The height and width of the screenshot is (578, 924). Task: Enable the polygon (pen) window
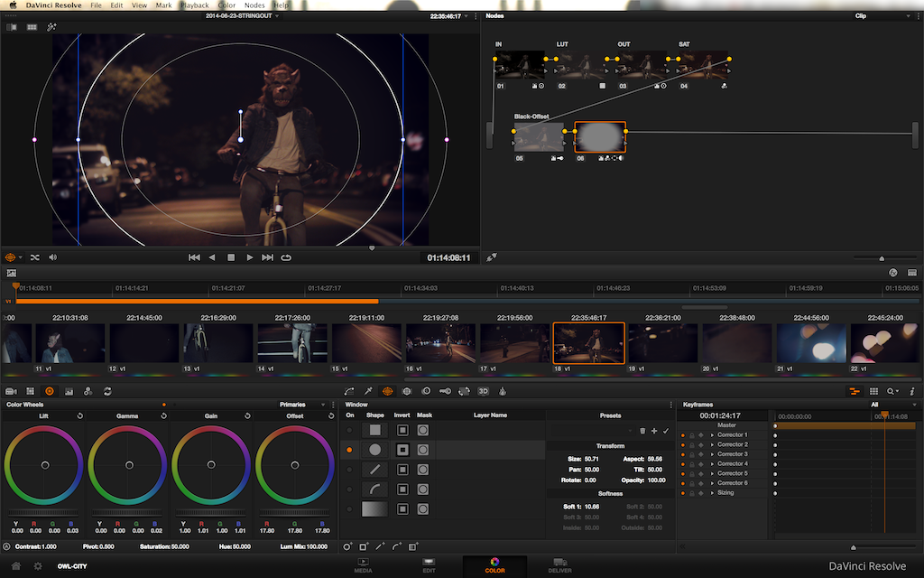[x=349, y=470]
